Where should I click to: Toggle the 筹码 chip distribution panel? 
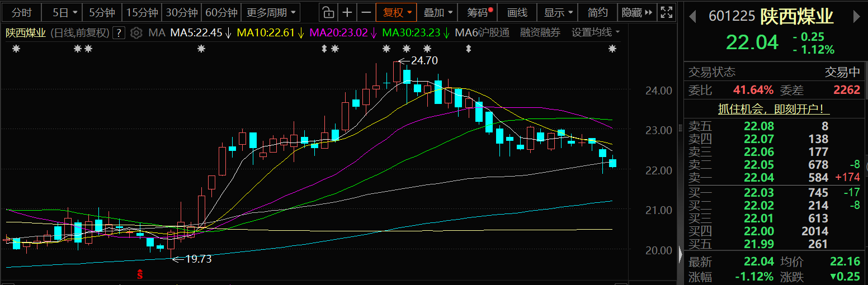[x=479, y=12]
